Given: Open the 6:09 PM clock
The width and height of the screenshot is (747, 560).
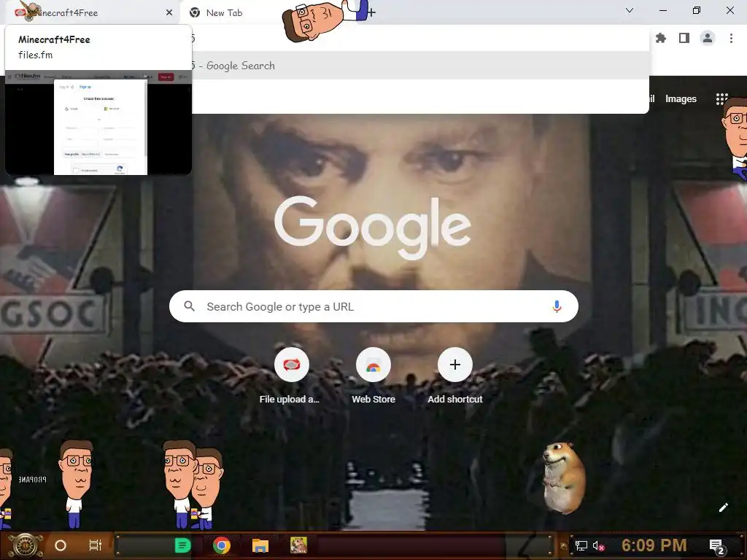Looking at the screenshot, I should tap(654, 545).
